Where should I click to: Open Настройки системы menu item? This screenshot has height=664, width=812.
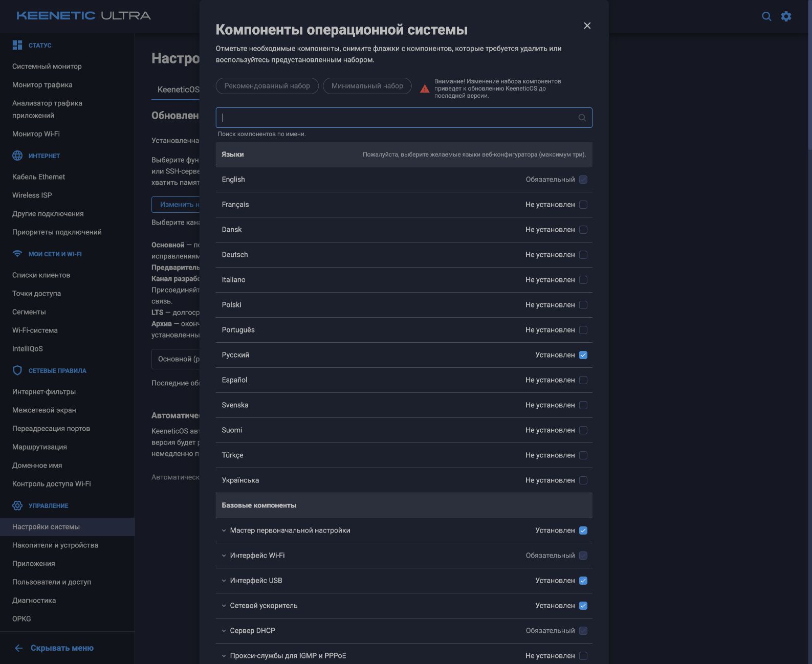tap(67, 527)
